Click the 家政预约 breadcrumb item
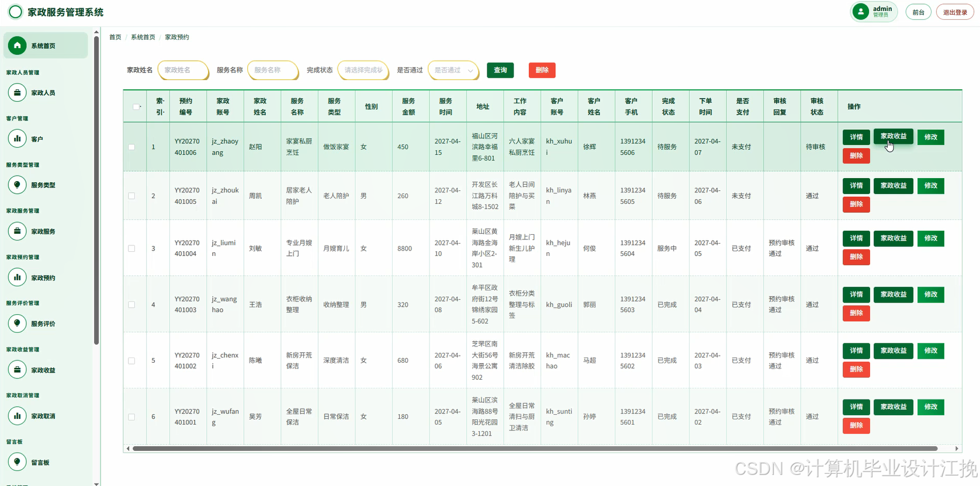 [x=177, y=37]
